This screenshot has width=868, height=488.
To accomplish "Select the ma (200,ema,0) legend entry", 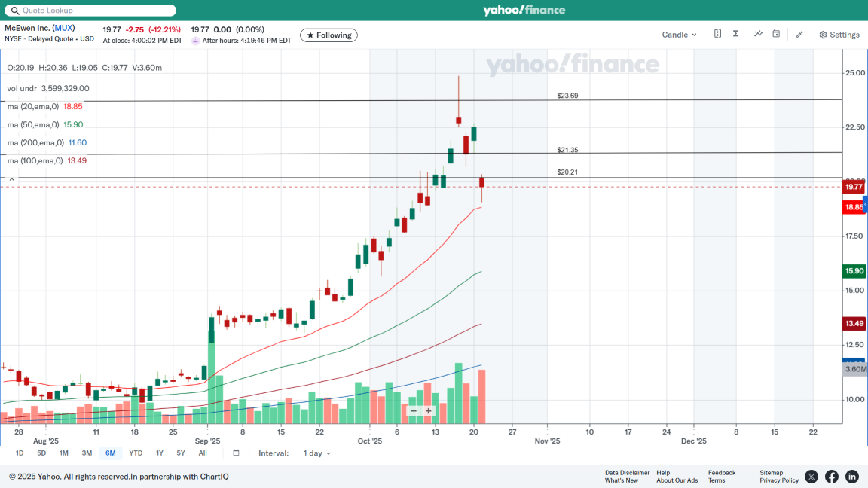I will click(x=47, y=143).
